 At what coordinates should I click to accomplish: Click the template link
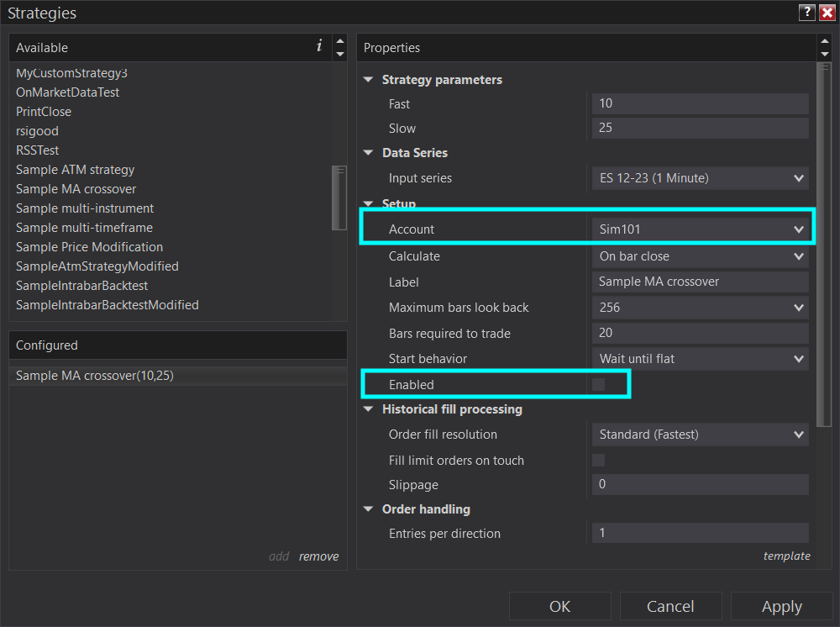786,556
